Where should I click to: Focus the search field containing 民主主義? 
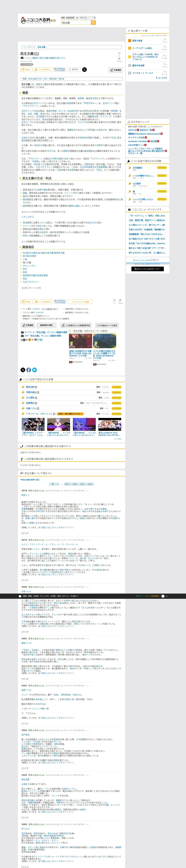76,23
